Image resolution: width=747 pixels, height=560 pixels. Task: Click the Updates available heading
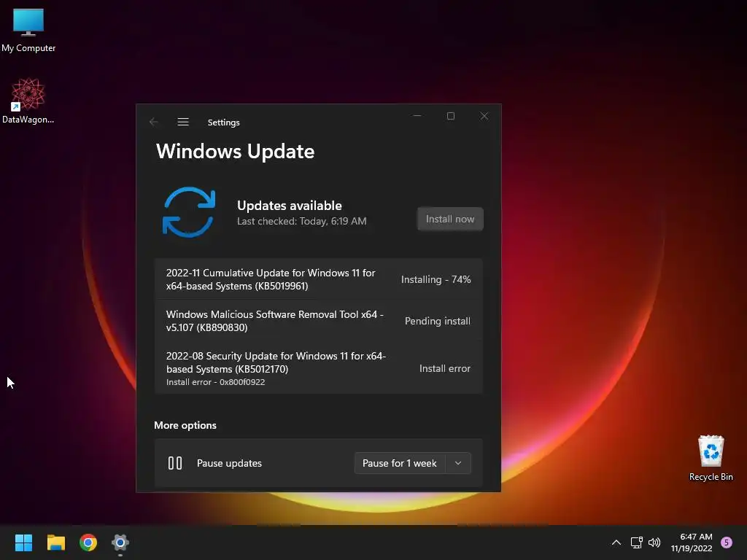289,205
